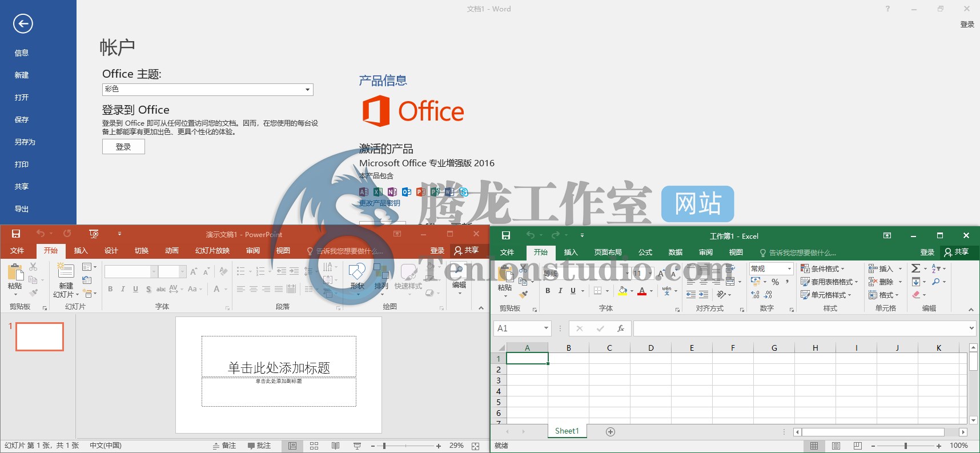The height and width of the screenshot is (453, 980).
Task: Open the 幻灯片放映 tab in PowerPoint
Action: (x=212, y=250)
